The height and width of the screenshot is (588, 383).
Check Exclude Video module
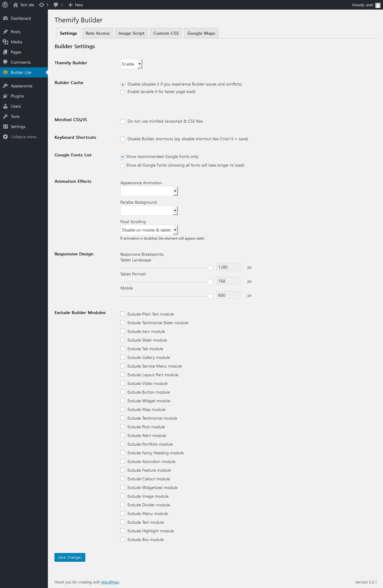[x=123, y=383]
